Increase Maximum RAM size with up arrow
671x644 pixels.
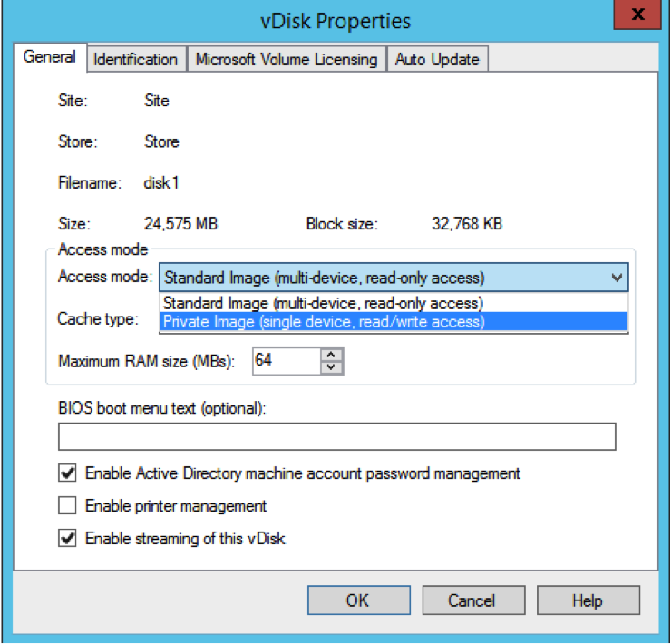[x=331, y=355]
